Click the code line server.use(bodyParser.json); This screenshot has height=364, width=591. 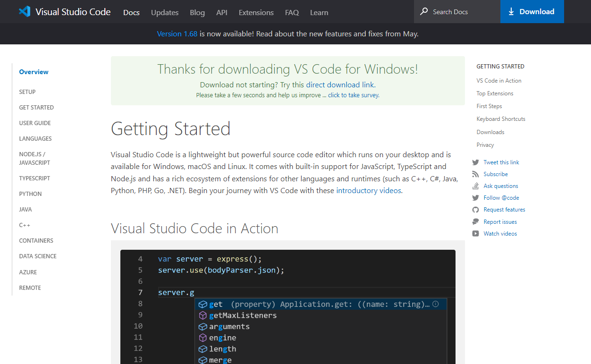[x=221, y=270]
